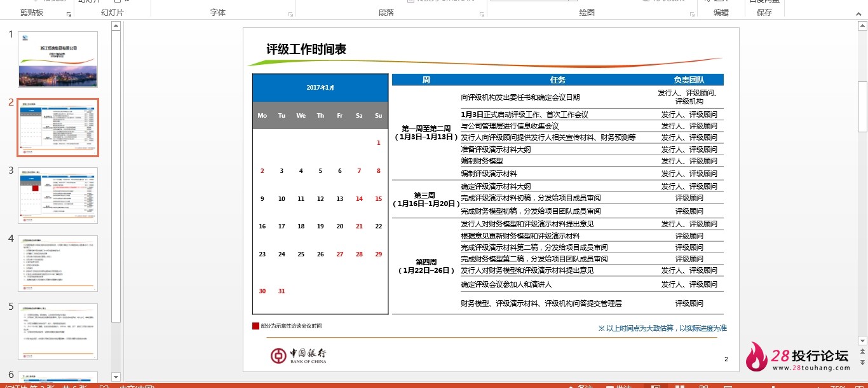Viewport: 868px width, 388px height.
Task: Click the Mo weekday header in the calendar
Action: coord(262,116)
